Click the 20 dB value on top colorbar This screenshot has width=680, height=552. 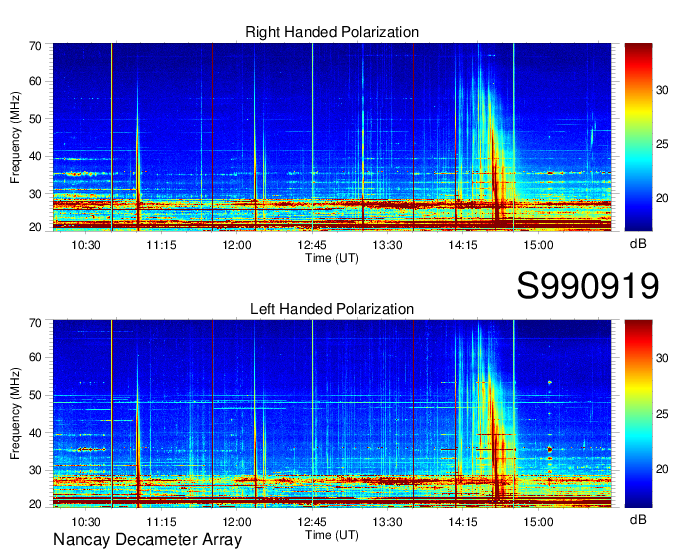click(662, 198)
